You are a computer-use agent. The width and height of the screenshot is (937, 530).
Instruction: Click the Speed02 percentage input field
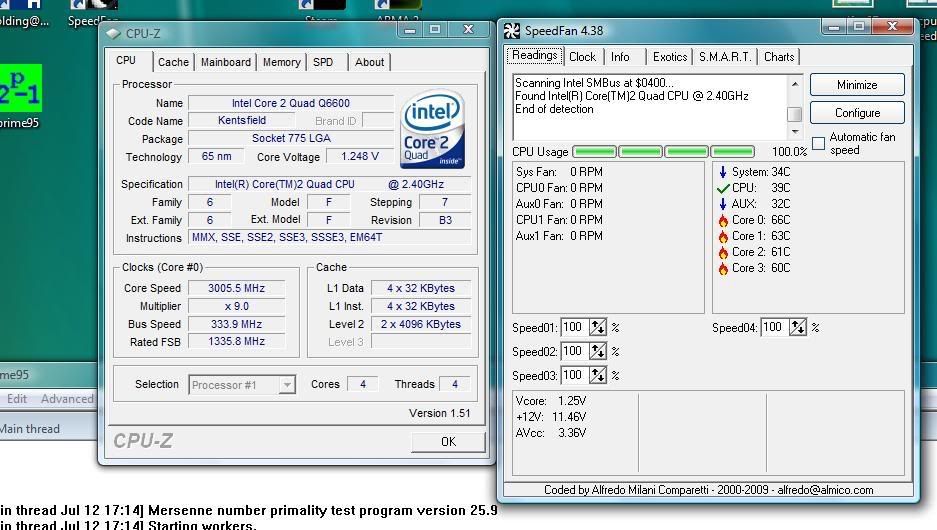[574, 351]
